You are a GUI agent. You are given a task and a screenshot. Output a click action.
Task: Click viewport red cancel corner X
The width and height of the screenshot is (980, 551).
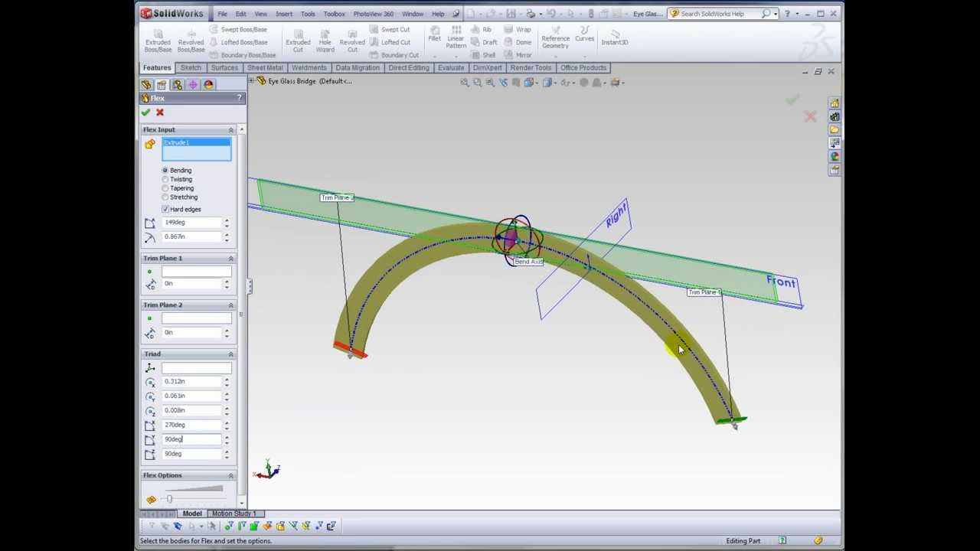810,116
